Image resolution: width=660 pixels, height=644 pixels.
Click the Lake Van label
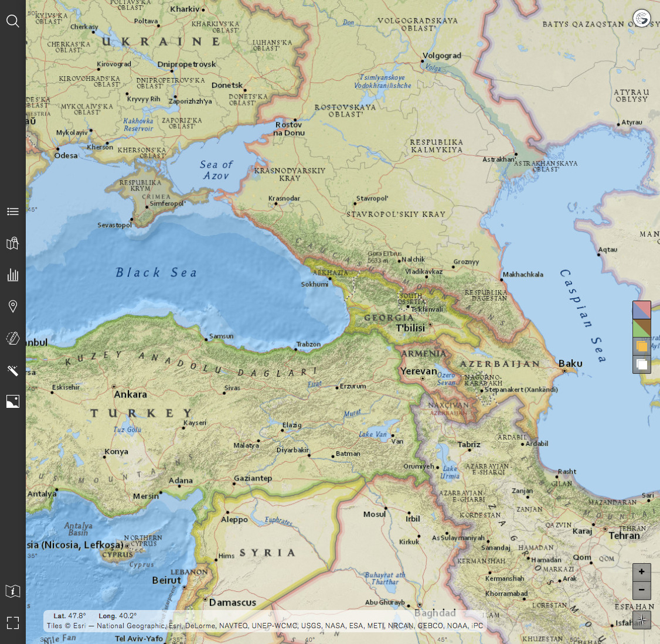point(373,434)
